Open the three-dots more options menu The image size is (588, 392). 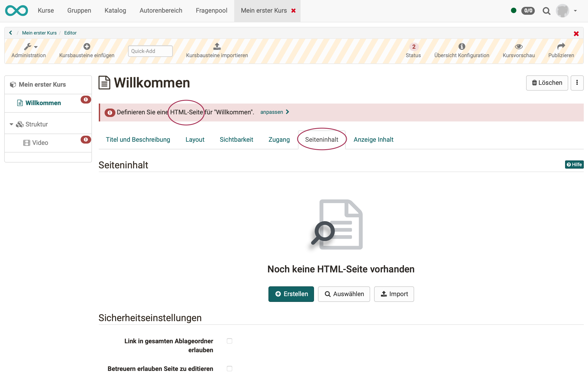[x=577, y=83]
